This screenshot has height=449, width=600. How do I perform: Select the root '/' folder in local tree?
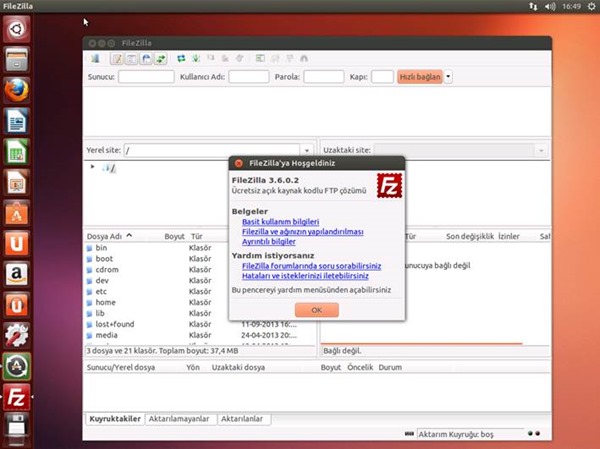[110, 168]
